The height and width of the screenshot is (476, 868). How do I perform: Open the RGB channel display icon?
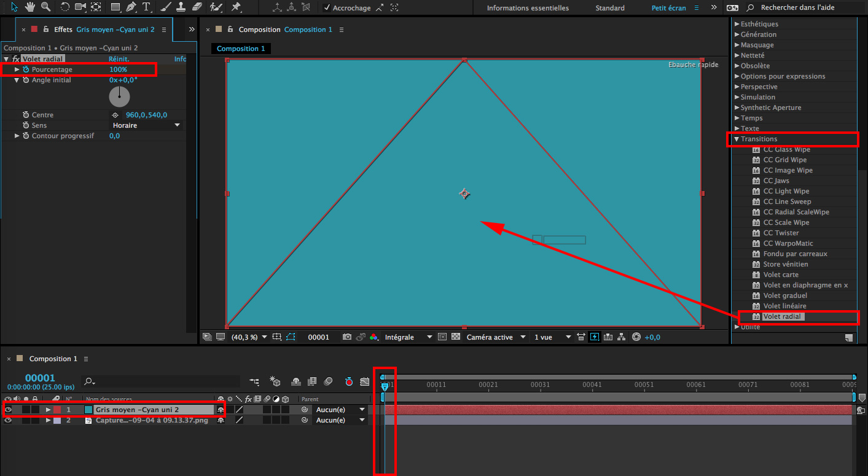click(x=373, y=337)
